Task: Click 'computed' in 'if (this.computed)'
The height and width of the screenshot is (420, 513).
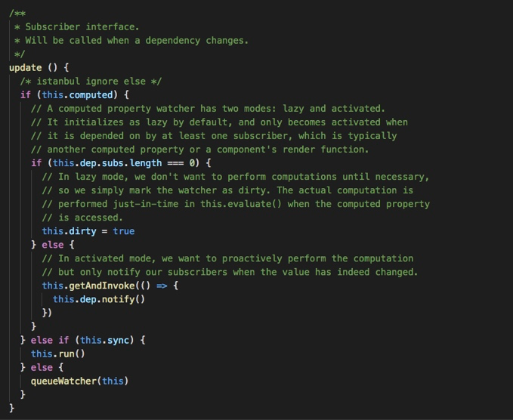Action: click(x=91, y=95)
